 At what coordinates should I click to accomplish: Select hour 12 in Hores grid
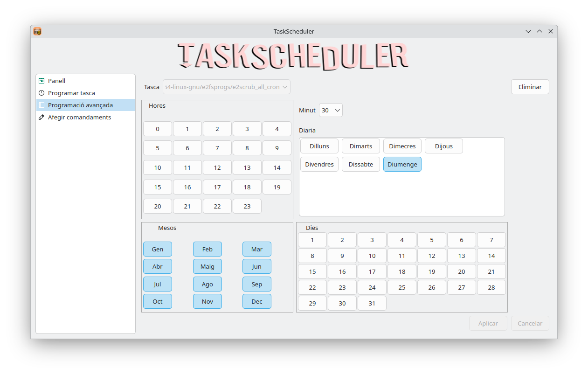point(217,167)
